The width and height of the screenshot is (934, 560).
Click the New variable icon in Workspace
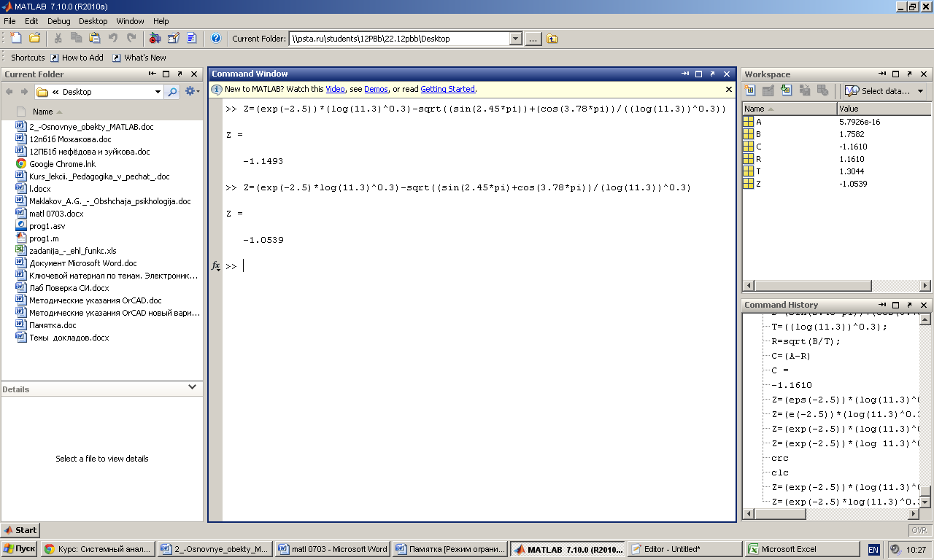click(x=749, y=91)
